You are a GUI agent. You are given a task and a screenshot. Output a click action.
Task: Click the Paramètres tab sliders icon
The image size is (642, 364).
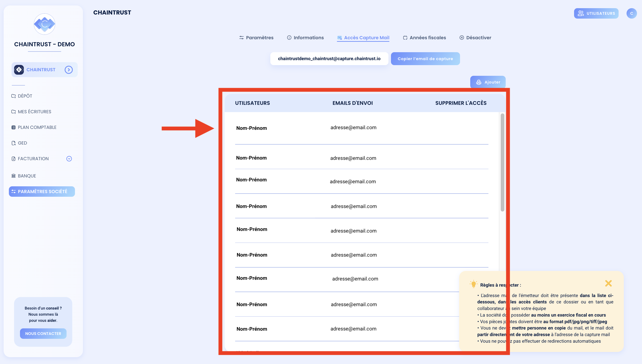point(241,38)
